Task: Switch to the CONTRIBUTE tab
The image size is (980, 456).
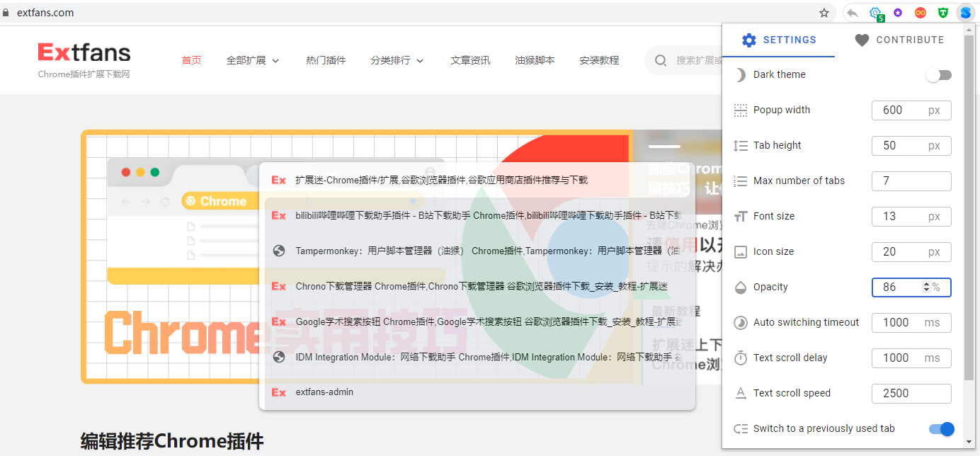Action: 899,40
